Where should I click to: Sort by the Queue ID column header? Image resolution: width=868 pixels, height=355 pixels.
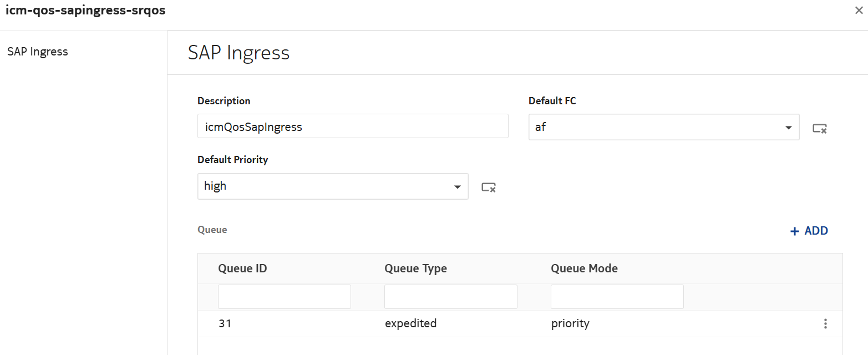pyautogui.click(x=242, y=268)
